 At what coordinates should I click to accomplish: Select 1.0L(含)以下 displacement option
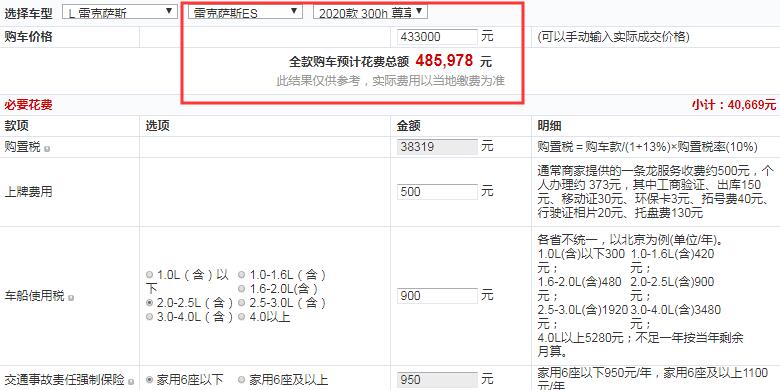pos(150,275)
